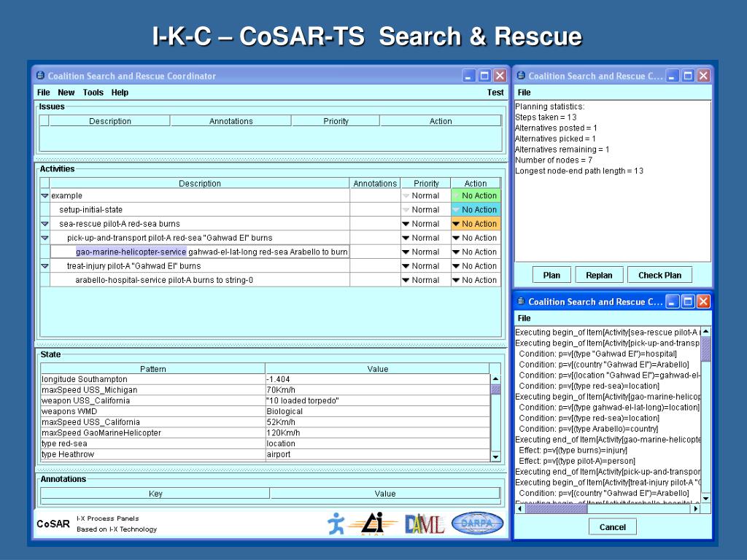747x560 pixels.
Task: Select the weapons WMD pattern cell
Action: click(x=153, y=411)
